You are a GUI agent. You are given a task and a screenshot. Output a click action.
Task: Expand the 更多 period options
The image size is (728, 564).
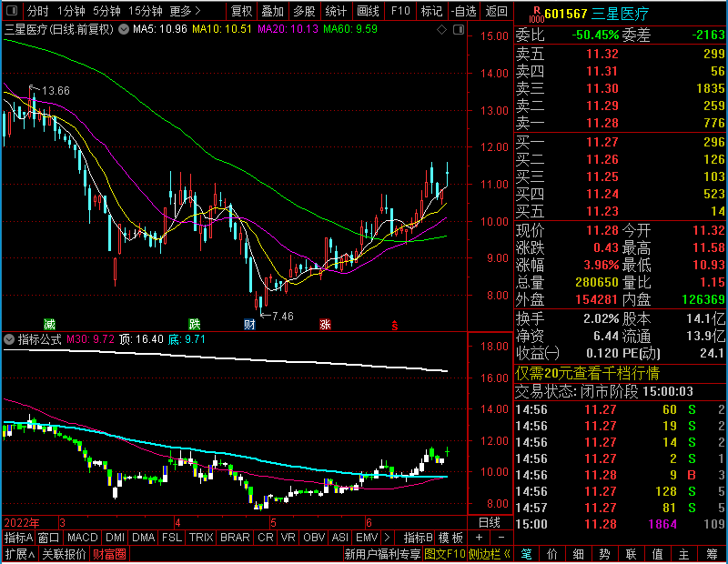pyautogui.click(x=185, y=11)
